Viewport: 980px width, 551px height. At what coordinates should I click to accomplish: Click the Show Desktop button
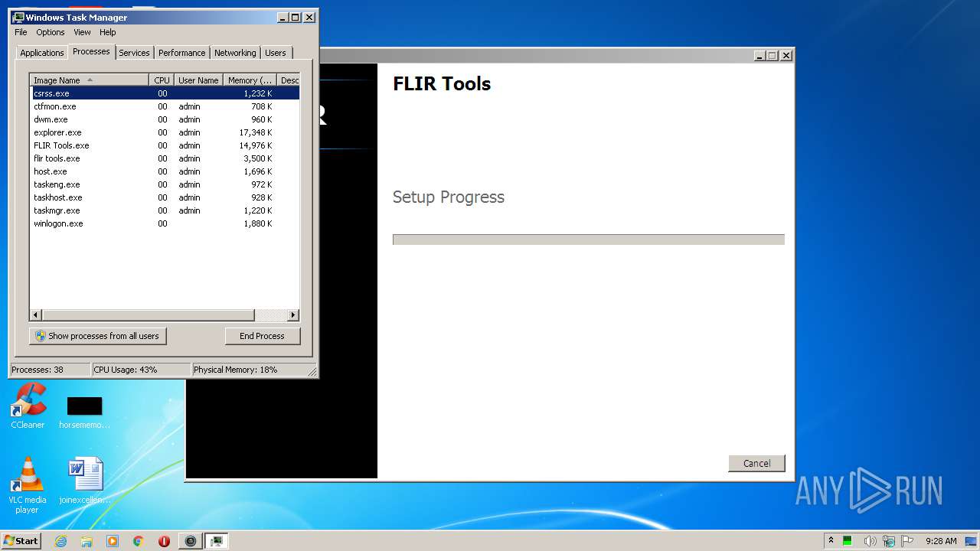pos(972,541)
